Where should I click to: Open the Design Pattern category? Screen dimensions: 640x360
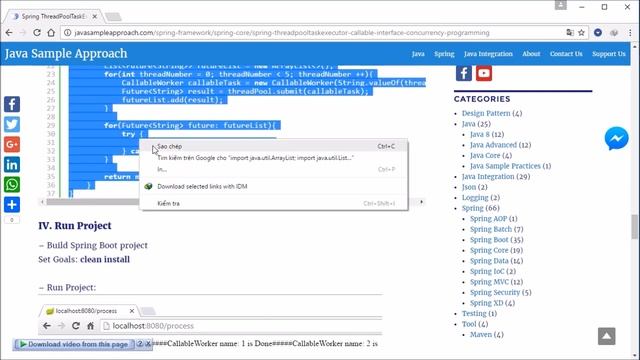click(486, 113)
